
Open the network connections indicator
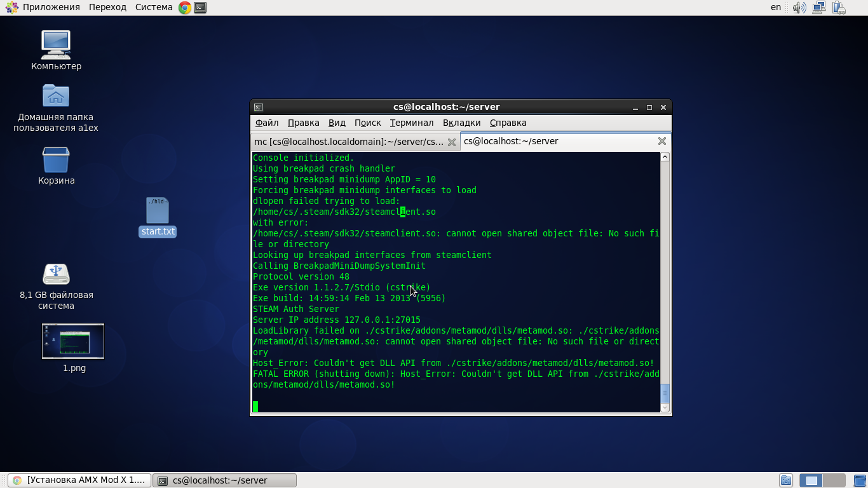click(819, 8)
